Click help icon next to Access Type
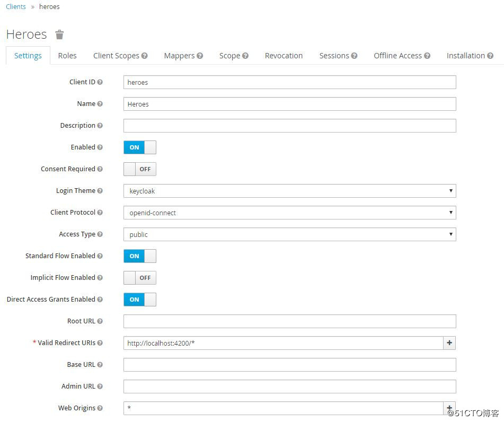The height and width of the screenshot is (422, 504). tap(100, 234)
